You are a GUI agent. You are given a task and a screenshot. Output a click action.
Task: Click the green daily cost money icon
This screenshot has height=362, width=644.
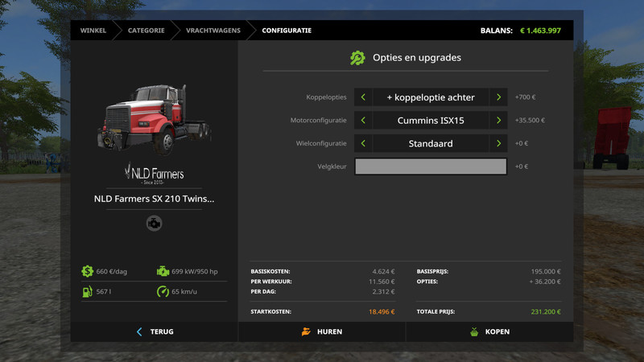tap(87, 271)
